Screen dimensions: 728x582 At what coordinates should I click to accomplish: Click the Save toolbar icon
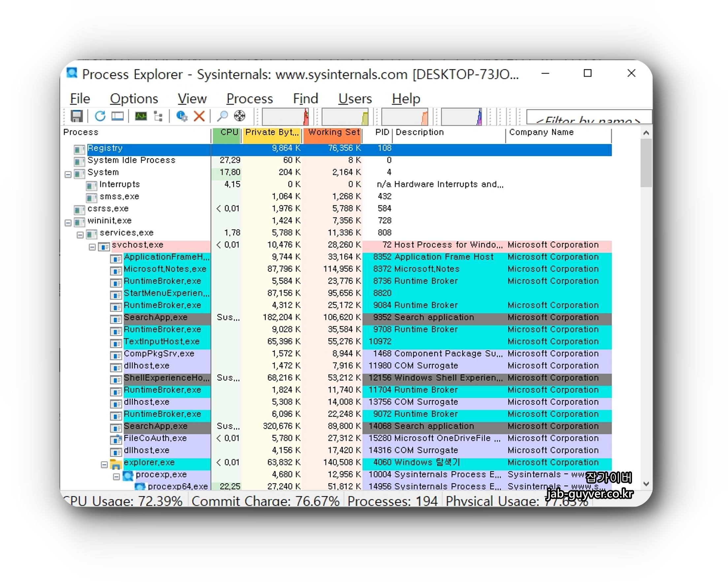77,116
